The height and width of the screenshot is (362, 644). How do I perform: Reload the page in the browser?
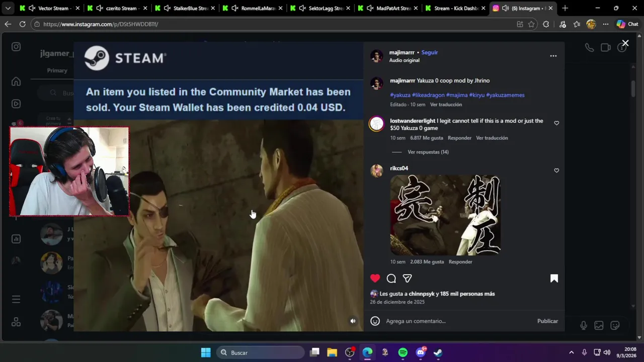[x=22, y=24]
